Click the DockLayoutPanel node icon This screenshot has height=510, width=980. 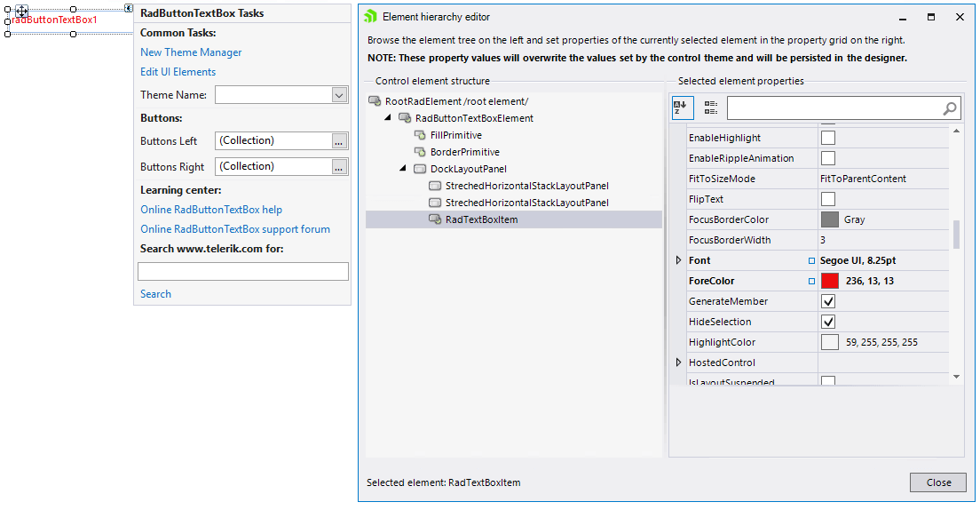pos(420,169)
